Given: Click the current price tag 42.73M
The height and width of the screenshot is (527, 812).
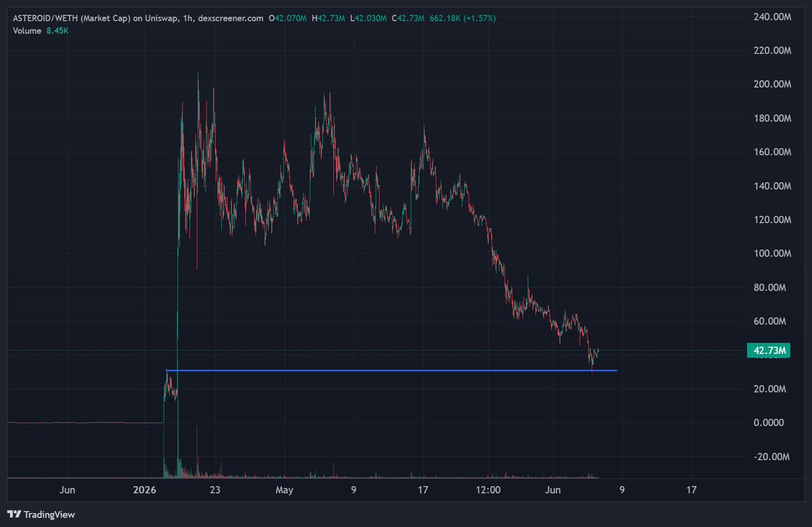Looking at the screenshot, I should click(x=770, y=350).
